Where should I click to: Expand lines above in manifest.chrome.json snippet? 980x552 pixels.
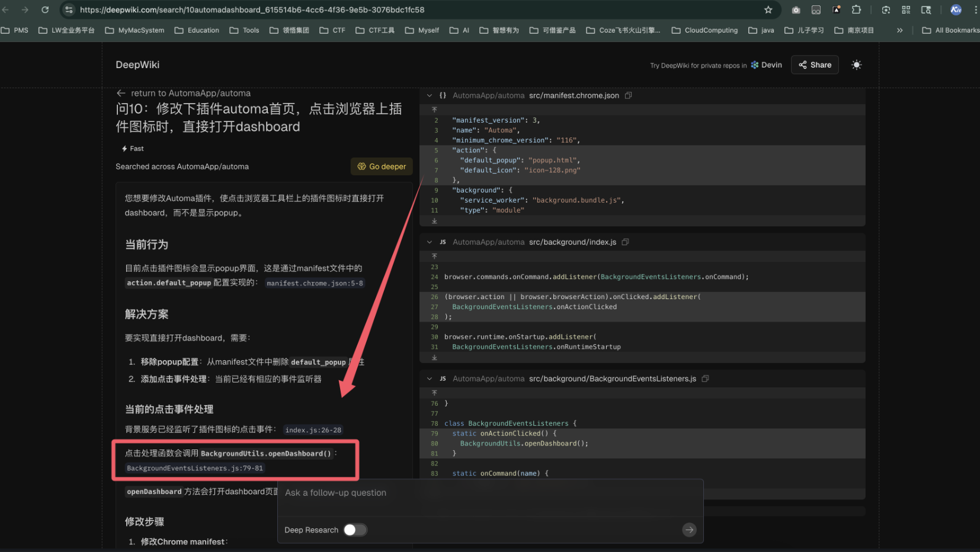coord(434,110)
